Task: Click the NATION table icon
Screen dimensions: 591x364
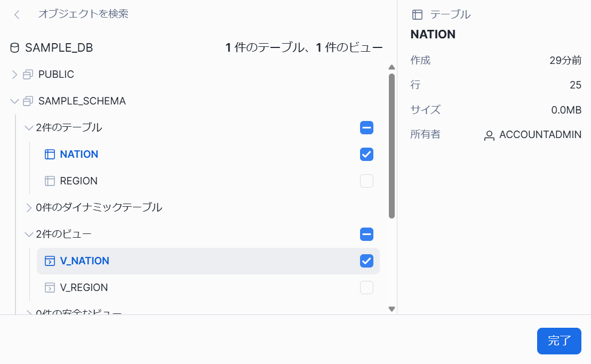Action: pyautogui.click(x=49, y=154)
